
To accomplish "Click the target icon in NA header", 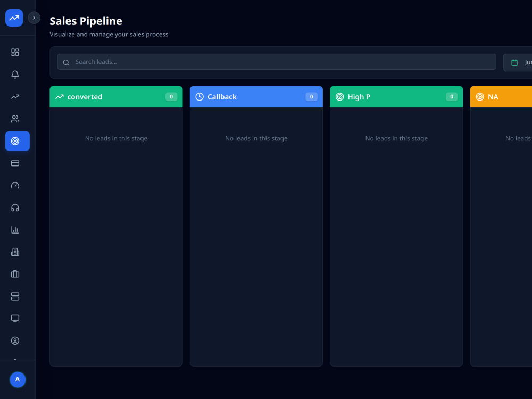I will pos(480,97).
